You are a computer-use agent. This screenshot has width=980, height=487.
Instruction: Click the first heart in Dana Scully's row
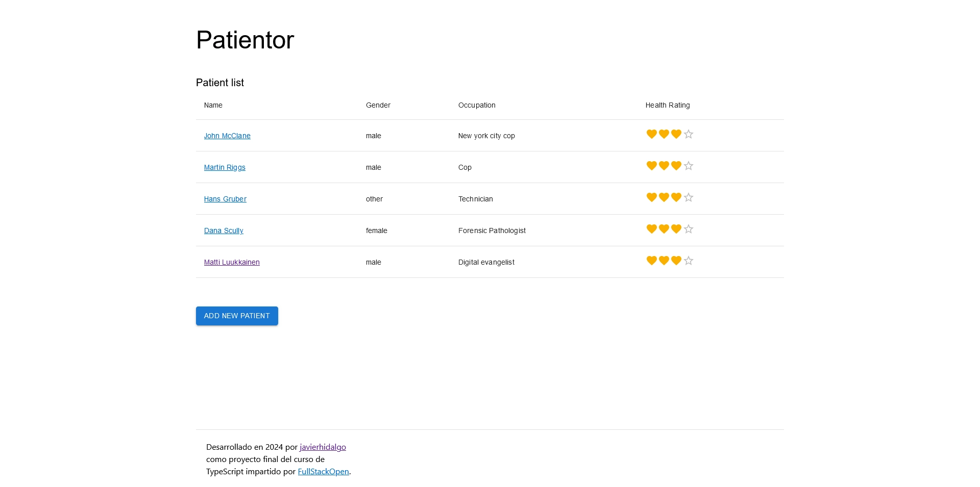tap(652, 229)
